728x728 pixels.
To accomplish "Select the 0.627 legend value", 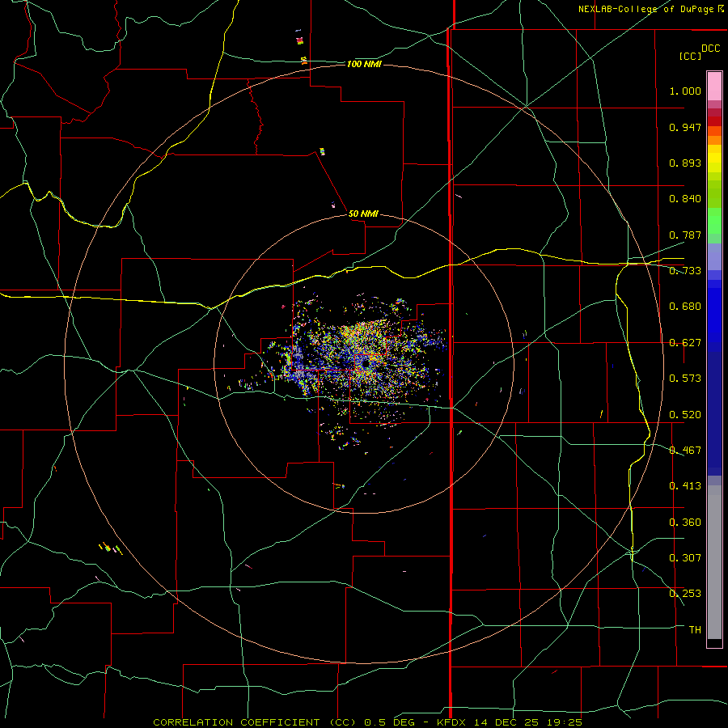I will [x=685, y=343].
